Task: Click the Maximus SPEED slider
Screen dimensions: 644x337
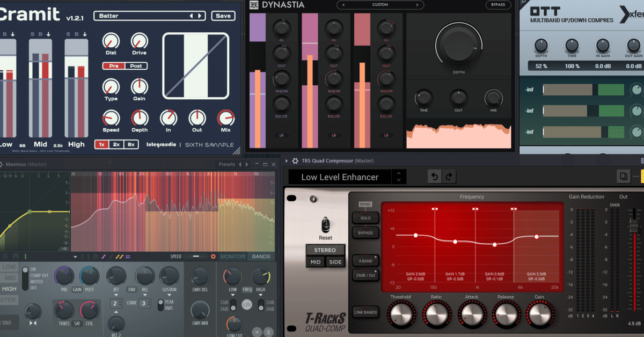Action: coord(196,257)
